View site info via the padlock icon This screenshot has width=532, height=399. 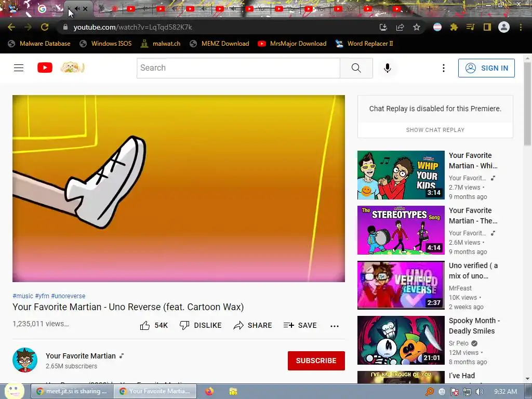coord(65,27)
